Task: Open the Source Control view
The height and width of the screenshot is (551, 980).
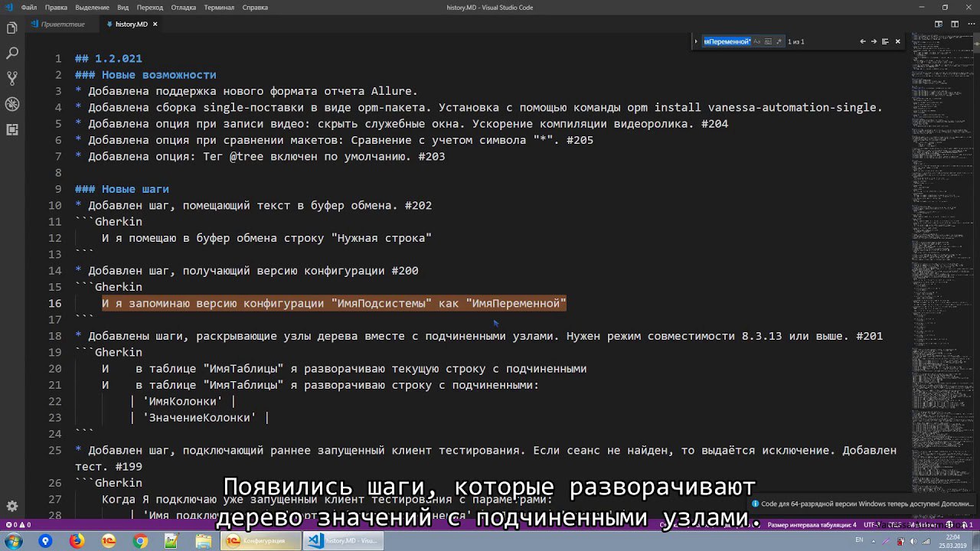Action: (12, 79)
